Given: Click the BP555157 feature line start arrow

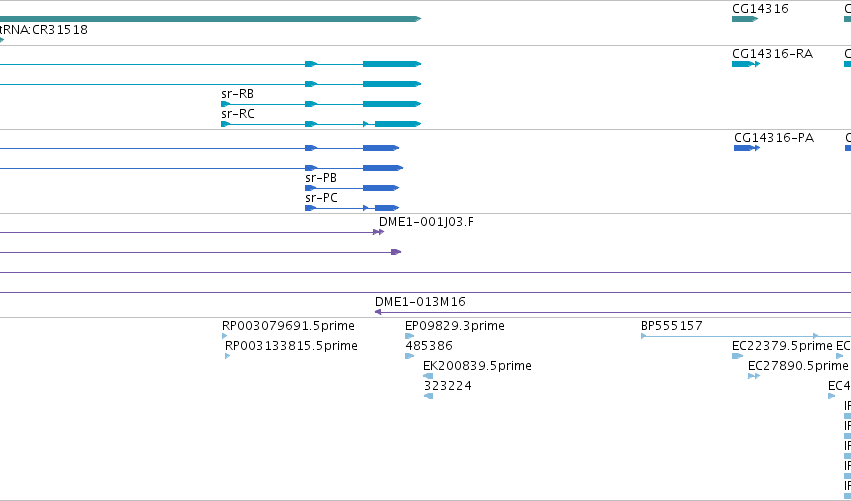Looking at the screenshot, I should click(x=644, y=336).
